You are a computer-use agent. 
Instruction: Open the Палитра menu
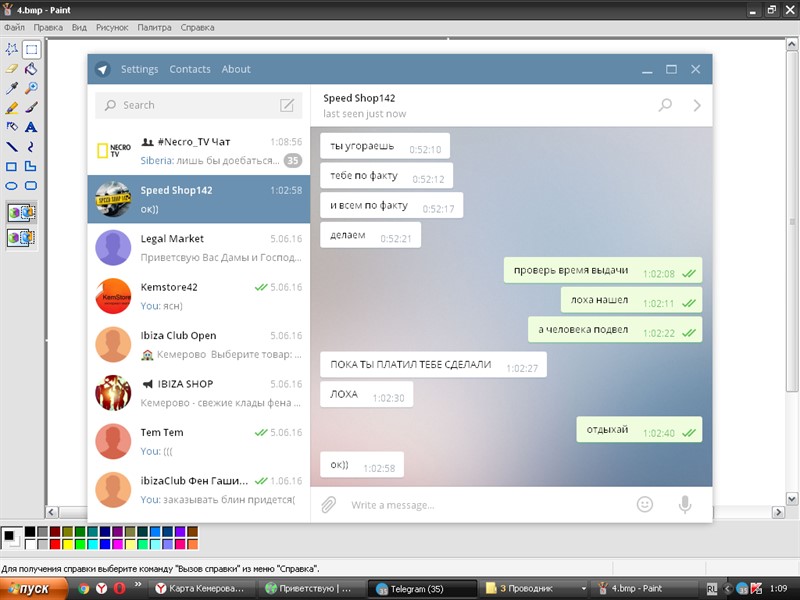point(154,28)
